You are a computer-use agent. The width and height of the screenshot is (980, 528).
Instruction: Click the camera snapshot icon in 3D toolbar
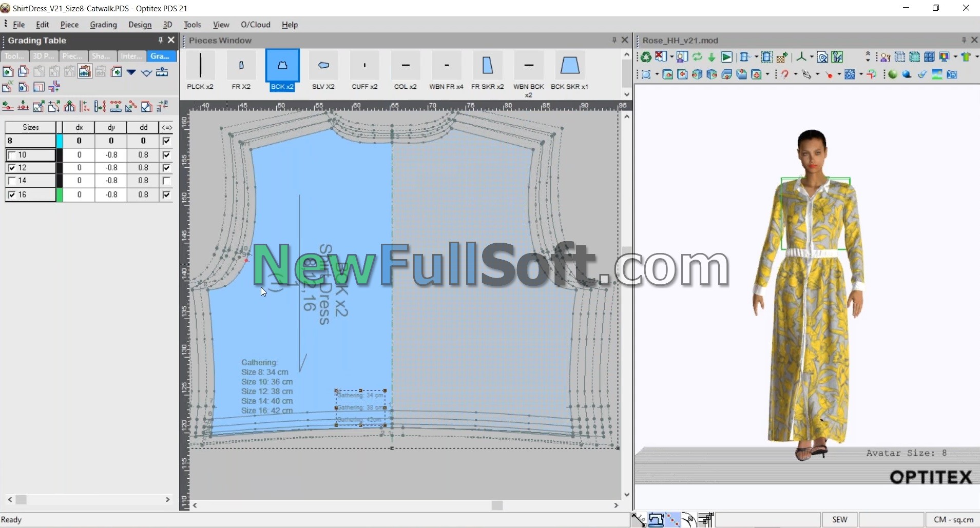(x=952, y=74)
